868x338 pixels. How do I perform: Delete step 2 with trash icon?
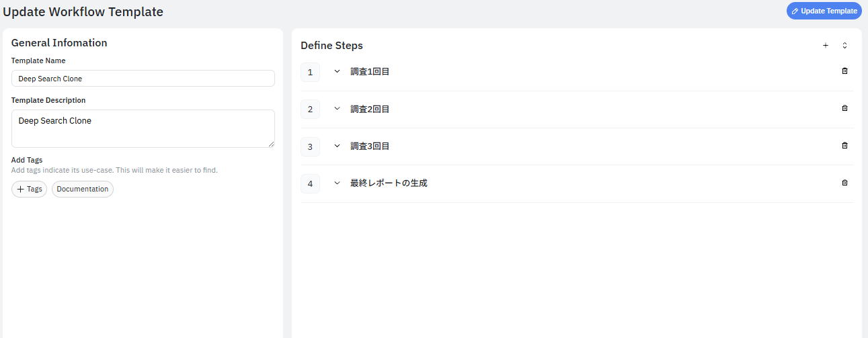[x=844, y=108]
